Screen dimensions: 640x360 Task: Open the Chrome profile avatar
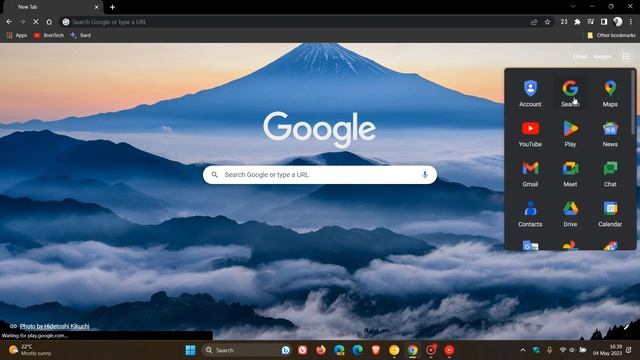click(618, 22)
